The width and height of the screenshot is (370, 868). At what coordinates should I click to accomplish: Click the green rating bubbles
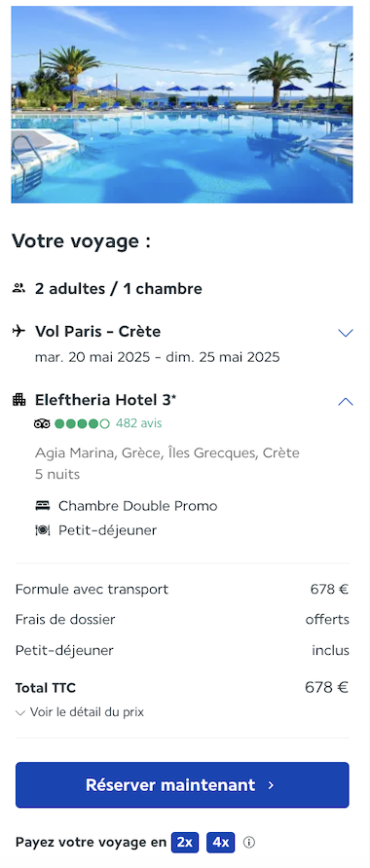pyautogui.click(x=82, y=424)
